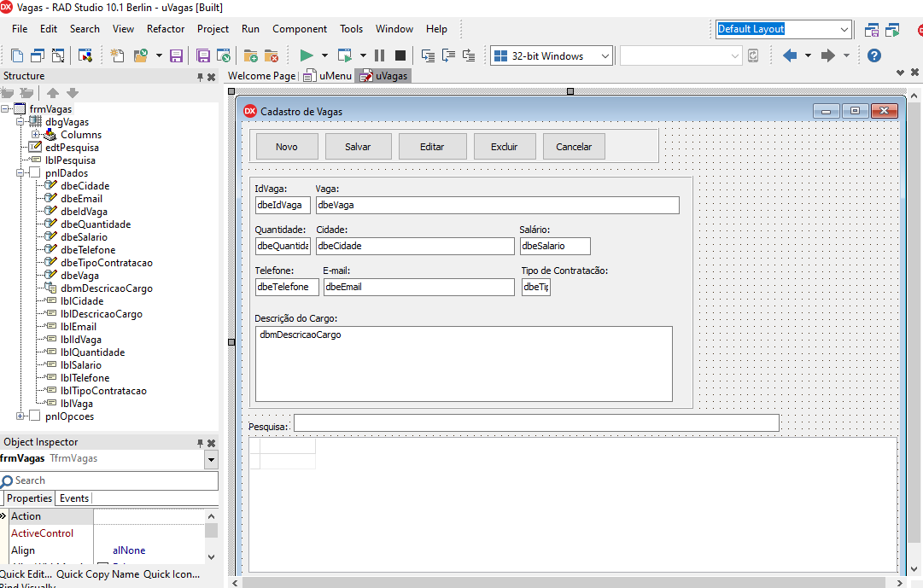Image resolution: width=923 pixels, height=588 pixels.
Task: Expand the Columns node under dbgVagas
Action: [36, 134]
